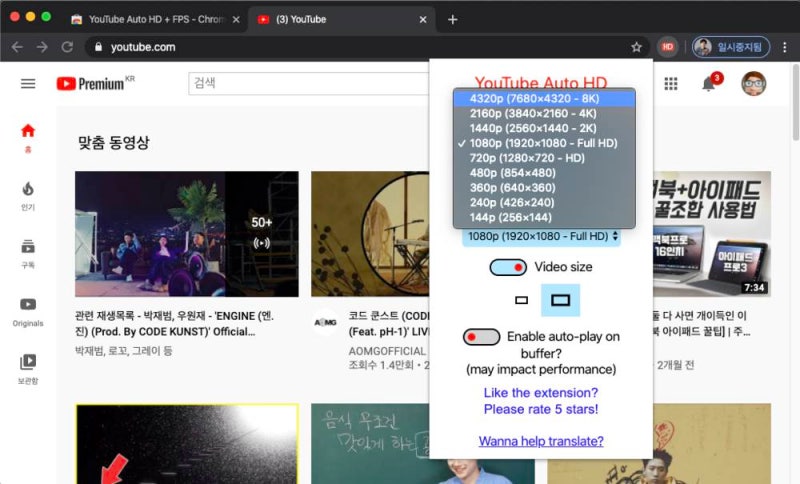This screenshot has height=484, width=800.
Task: Open Chrome three-dot menu
Action: click(x=784, y=47)
